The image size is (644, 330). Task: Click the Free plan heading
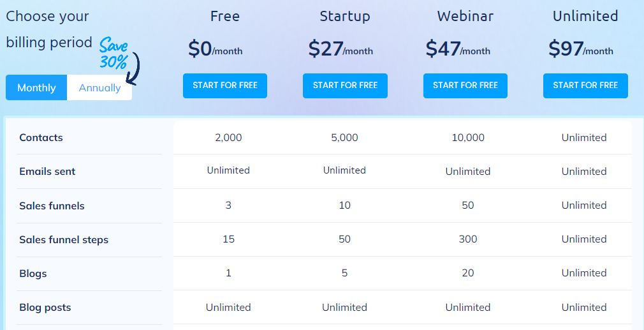pos(225,16)
